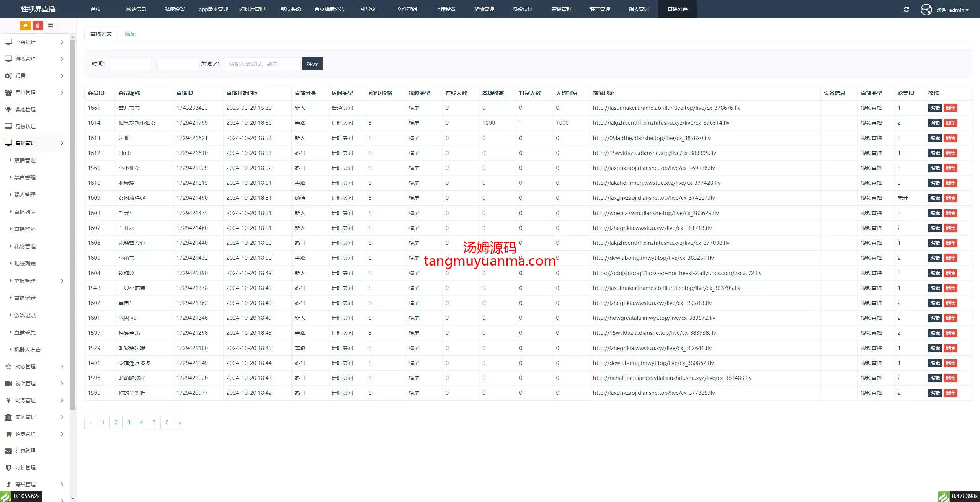Click the orange home icon button
The width and height of the screenshot is (980, 502).
point(25,26)
